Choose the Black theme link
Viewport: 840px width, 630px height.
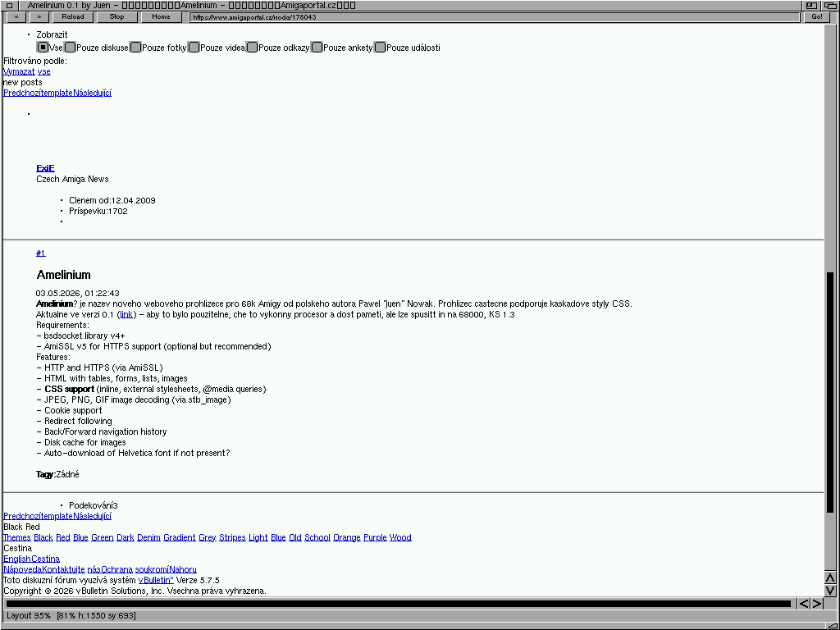[43, 537]
